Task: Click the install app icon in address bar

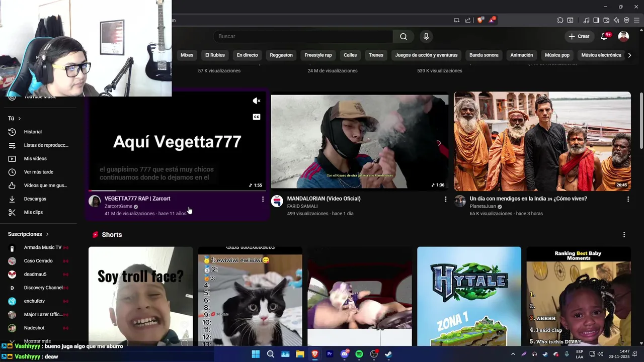Action: 456,20
